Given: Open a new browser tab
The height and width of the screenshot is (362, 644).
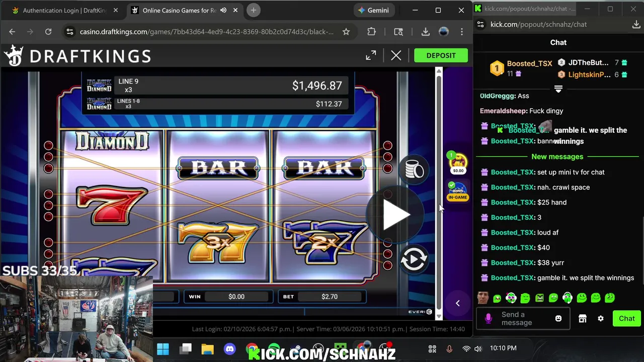Looking at the screenshot, I should click(254, 10).
